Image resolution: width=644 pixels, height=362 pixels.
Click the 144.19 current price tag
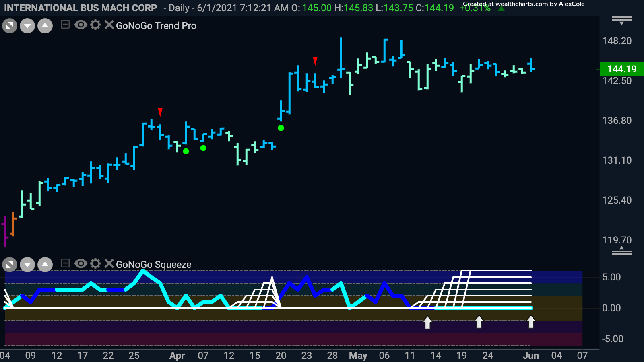(622, 69)
